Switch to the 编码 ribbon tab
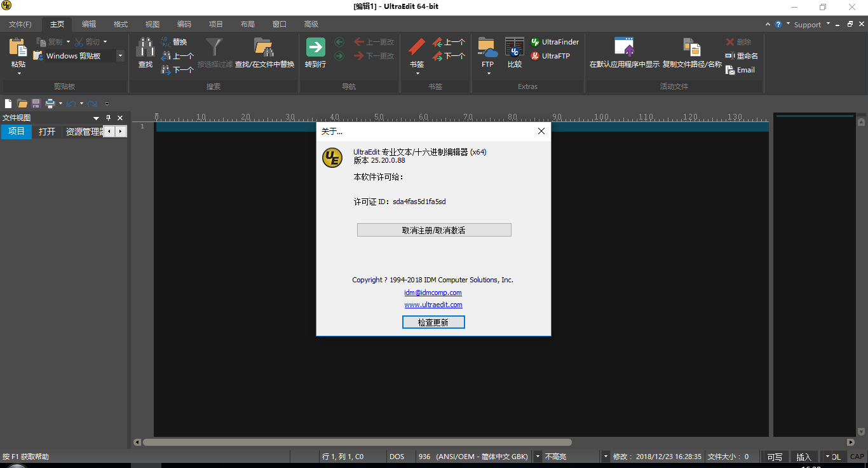Image resolution: width=868 pixels, height=468 pixels. 184,24
